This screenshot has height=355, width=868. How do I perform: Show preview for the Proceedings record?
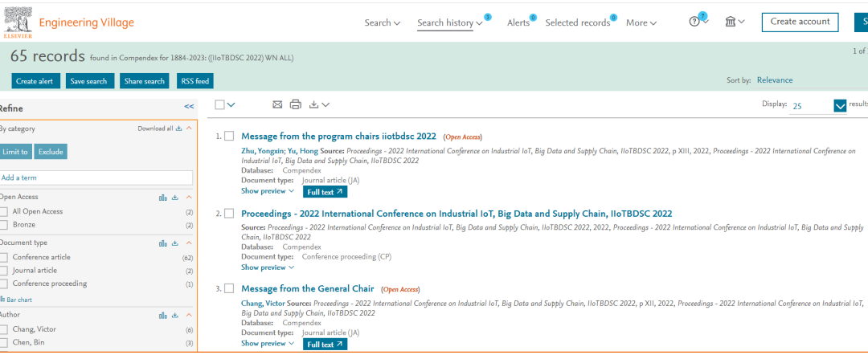pos(268,267)
